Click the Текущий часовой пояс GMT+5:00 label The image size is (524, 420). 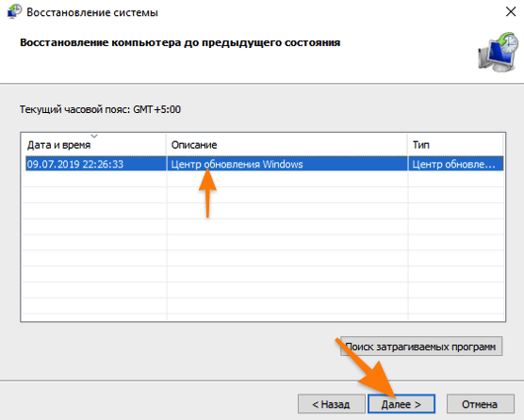pyautogui.click(x=100, y=109)
